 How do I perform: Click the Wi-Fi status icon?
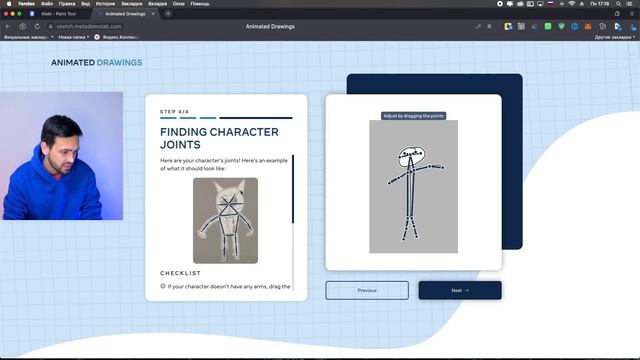pos(572,4)
